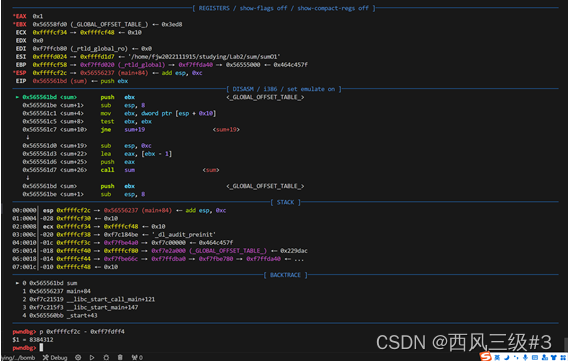Click the DISASM / i386 section header

(284, 89)
